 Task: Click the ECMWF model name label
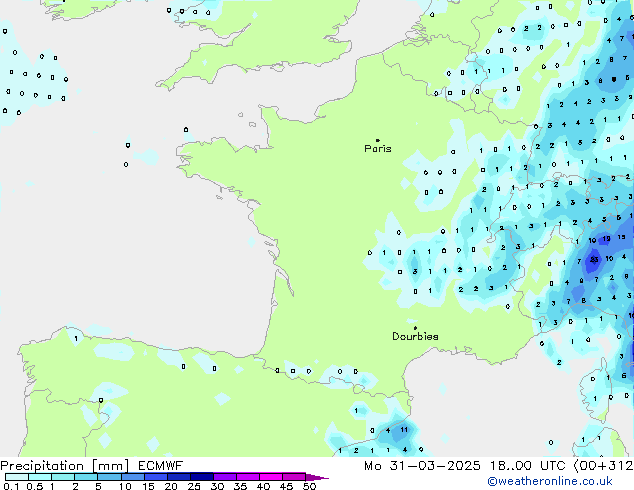click(161, 466)
